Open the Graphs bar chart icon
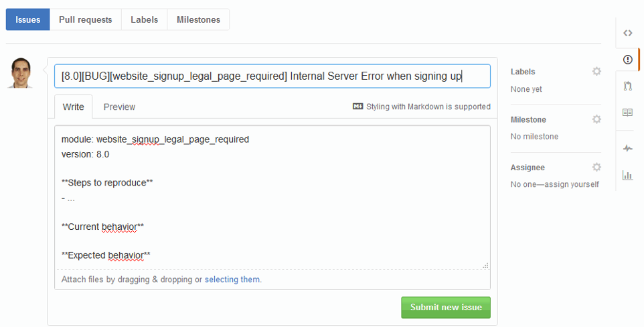The width and height of the screenshot is (644, 327). coord(627,176)
